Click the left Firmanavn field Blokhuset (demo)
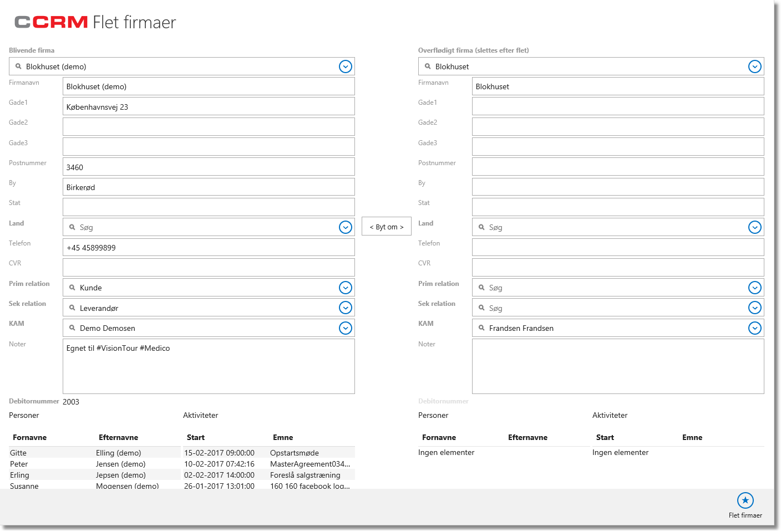The height and width of the screenshot is (532, 781). (x=209, y=86)
